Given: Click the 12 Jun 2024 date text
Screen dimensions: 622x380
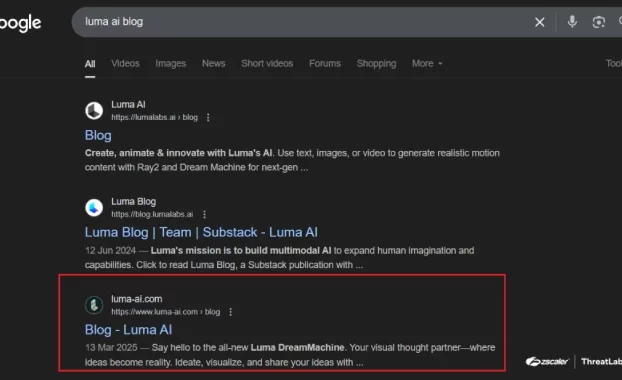Looking at the screenshot, I should pyautogui.click(x=110, y=251).
